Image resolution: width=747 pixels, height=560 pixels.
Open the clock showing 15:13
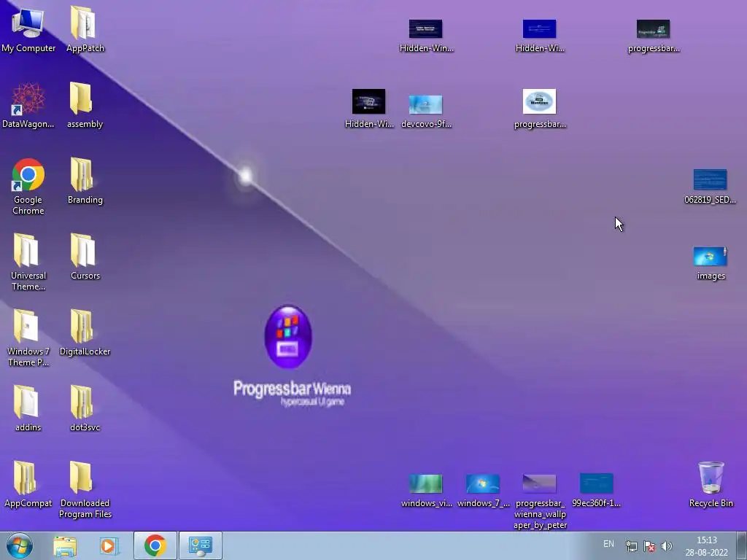pyautogui.click(x=706, y=546)
